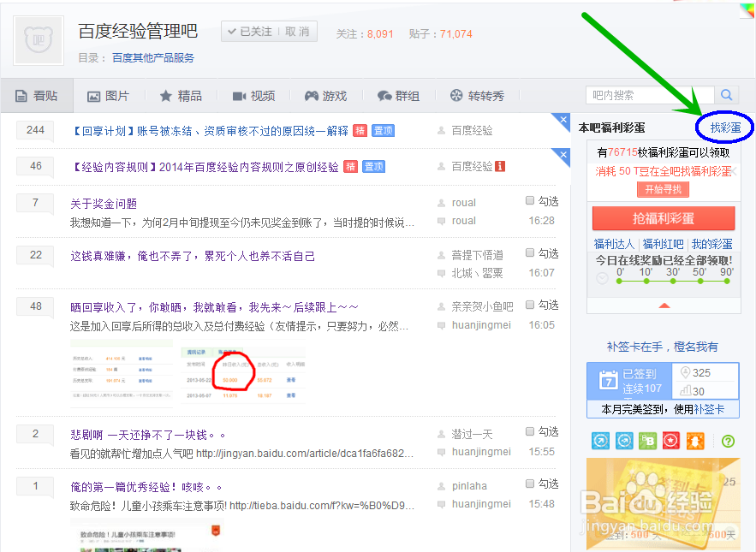Open 补签卡 link in sign-in box
This screenshot has width=756, height=552.
[709, 409]
